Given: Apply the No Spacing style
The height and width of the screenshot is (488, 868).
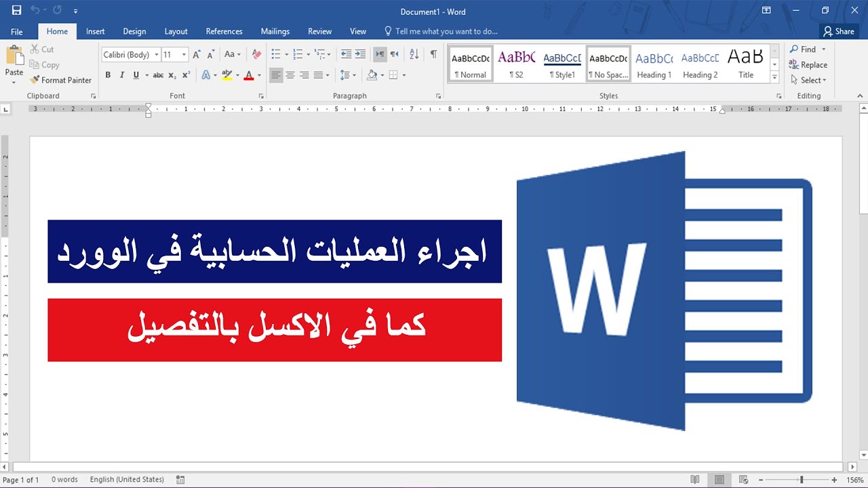Looking at the screenshot, I should pyautogui.click(x=608, y=64).
